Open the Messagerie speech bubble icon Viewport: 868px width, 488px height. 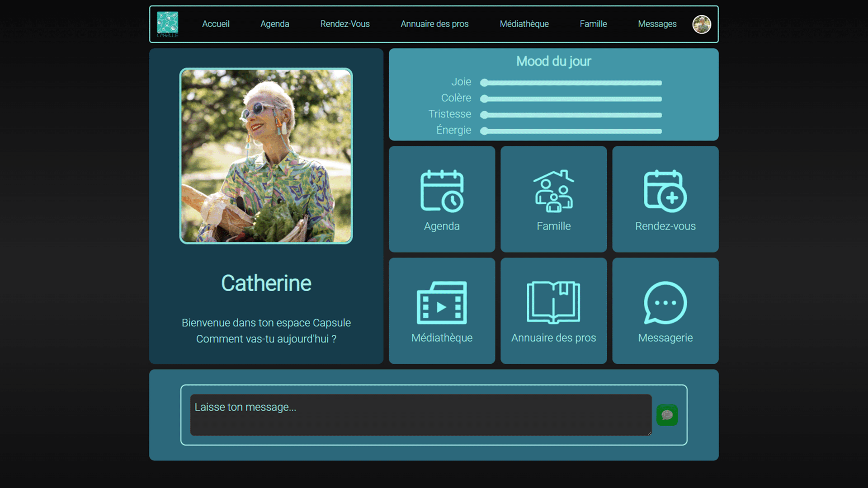(x=665, y=302)
